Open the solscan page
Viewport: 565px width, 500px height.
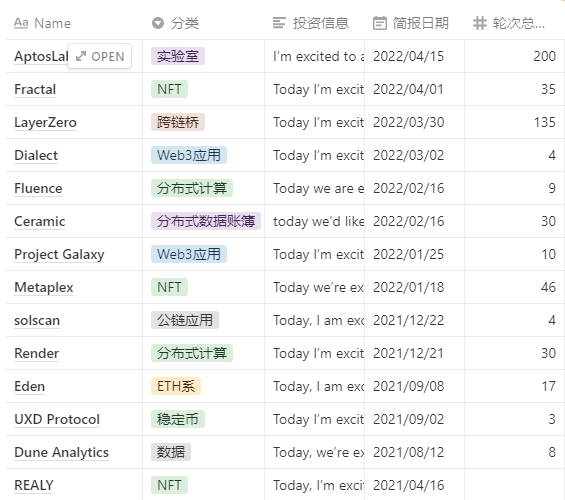pyautogui.click(x=37, y=320)
